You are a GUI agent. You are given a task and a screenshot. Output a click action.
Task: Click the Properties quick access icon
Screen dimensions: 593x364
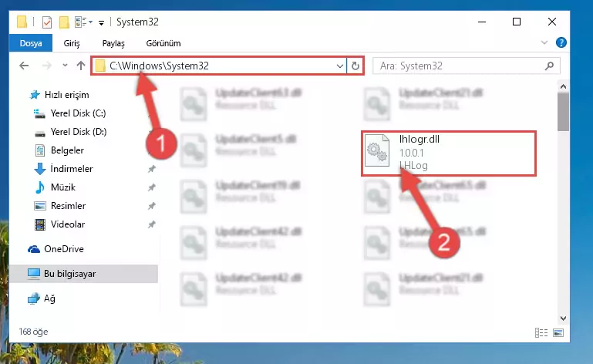point(47,22)
